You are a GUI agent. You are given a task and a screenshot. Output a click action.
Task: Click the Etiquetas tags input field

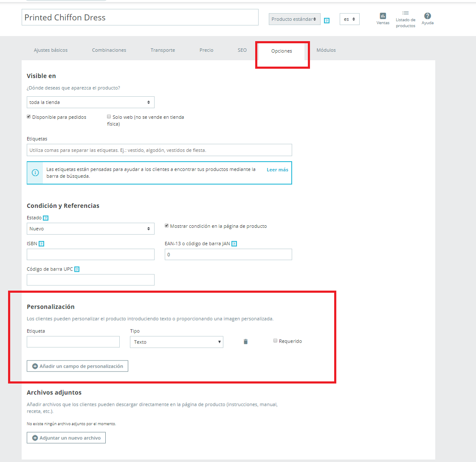(x=159, y=150)
